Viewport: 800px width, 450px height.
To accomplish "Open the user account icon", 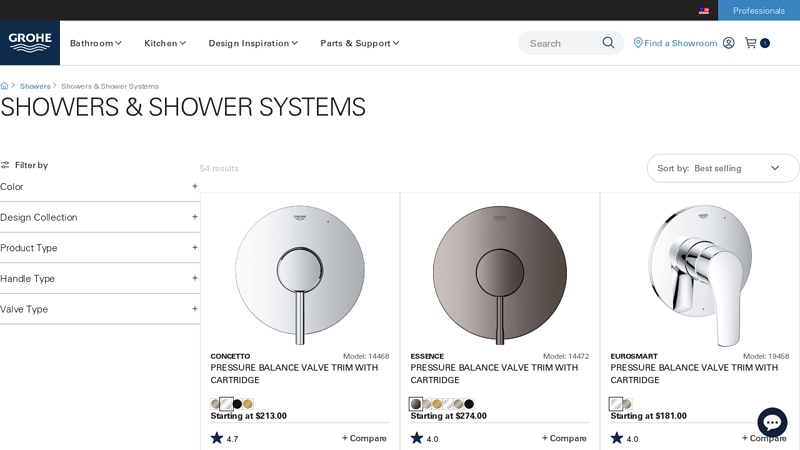I will point(729,43).
